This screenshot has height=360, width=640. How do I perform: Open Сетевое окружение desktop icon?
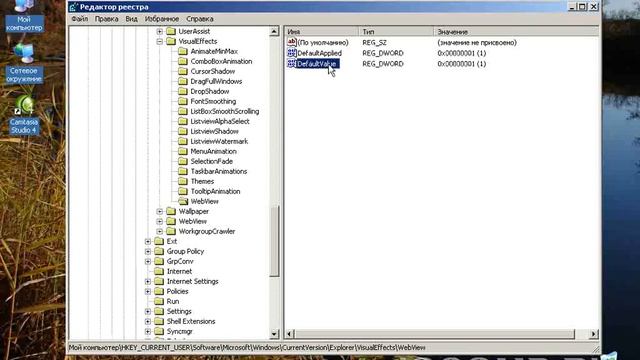[24, 63]
